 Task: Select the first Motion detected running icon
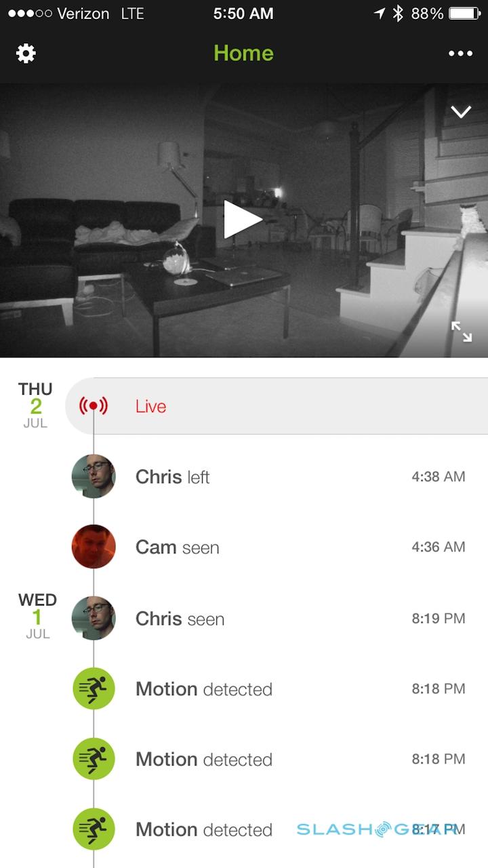[x=94, y=689]
